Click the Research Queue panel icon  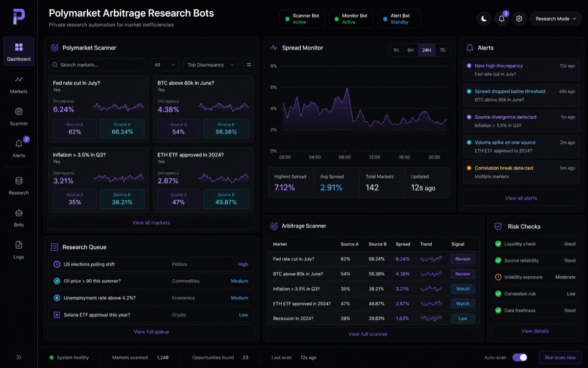tap(54, 247)
